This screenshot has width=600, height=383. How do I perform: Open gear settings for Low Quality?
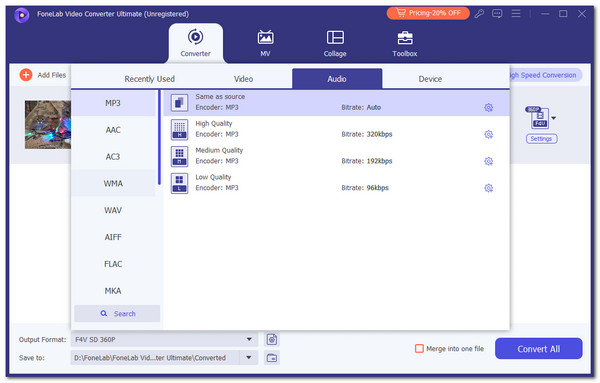point(488,188)
